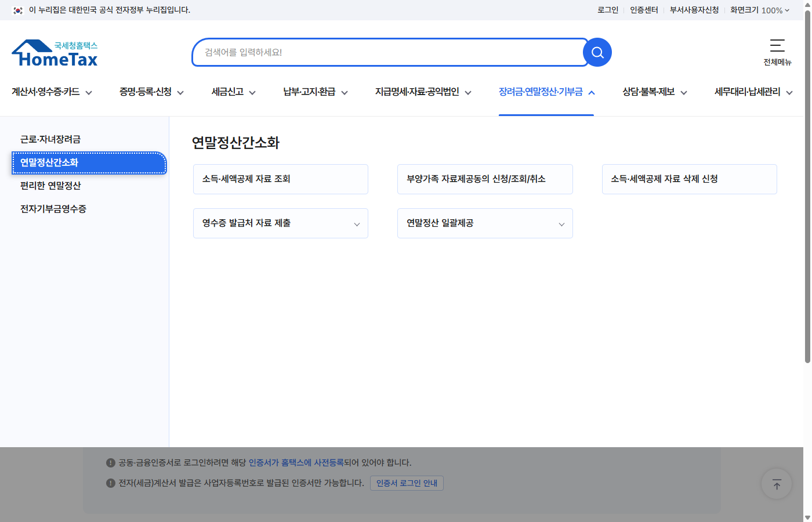812x522 pixels.
Task: Click the 인증서 로그인 안내 button
Action: click(407, 483)
